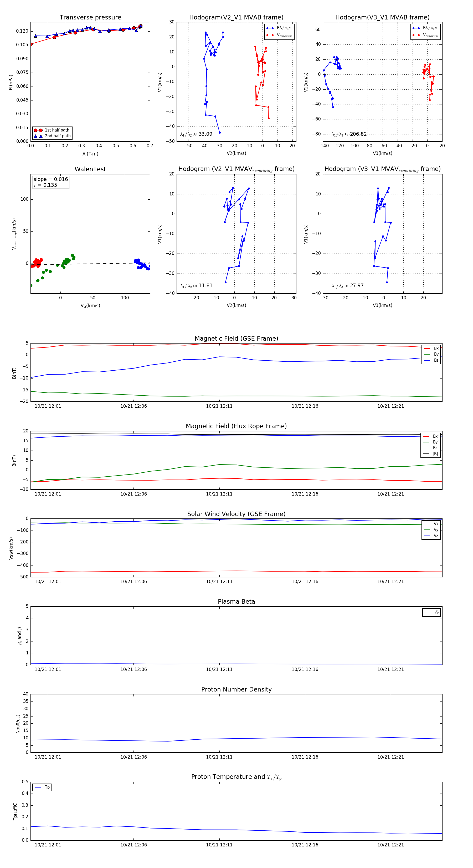Viewport: 473px width, 868px height.
Task: Click '10/21 12:06' tick under GSE magnetic field plot
Action: 134,406
